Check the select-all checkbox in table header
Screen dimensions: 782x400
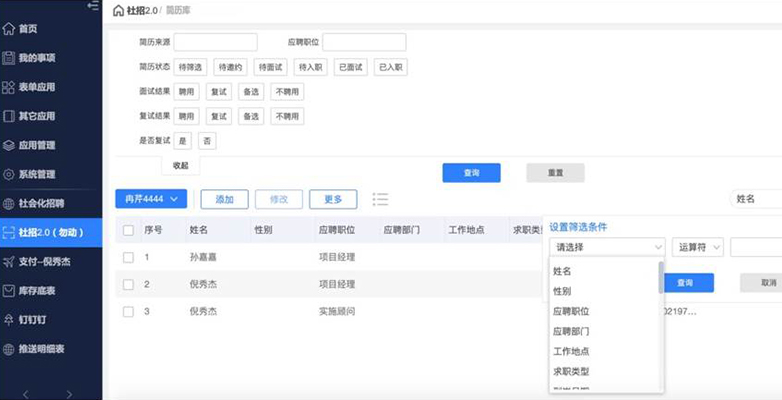128,230
